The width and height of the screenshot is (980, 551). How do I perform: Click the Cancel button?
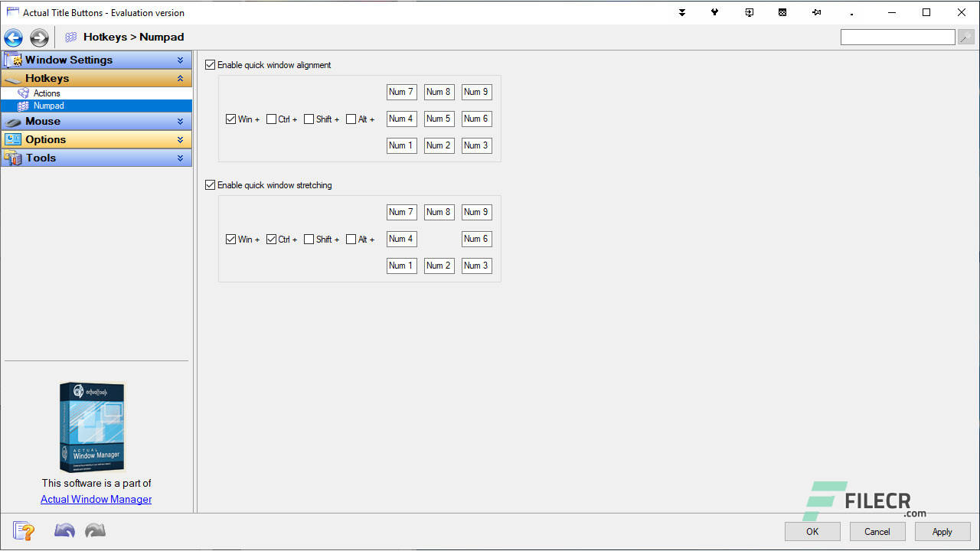click(877, 532)
